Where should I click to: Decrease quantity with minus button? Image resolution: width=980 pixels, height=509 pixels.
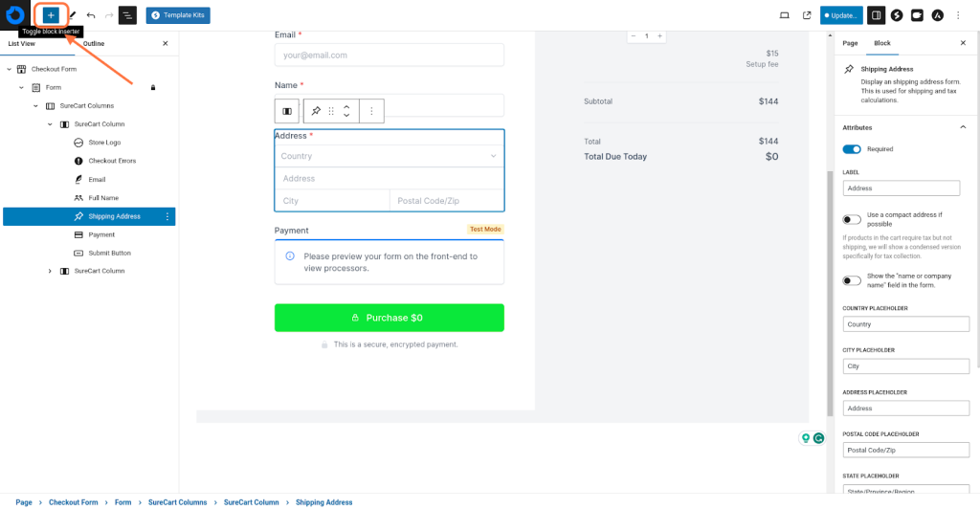[x=634, y=36]
